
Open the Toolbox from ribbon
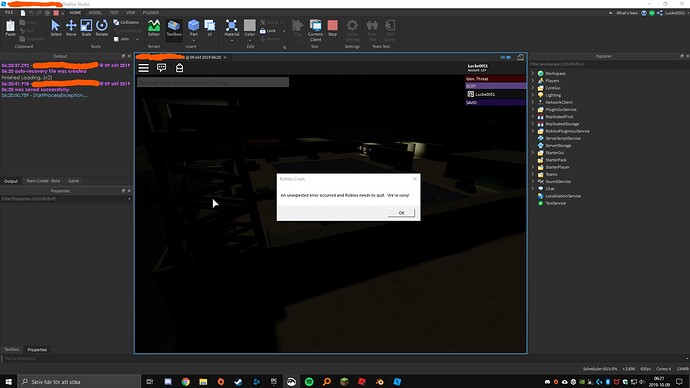click(174, 28)
